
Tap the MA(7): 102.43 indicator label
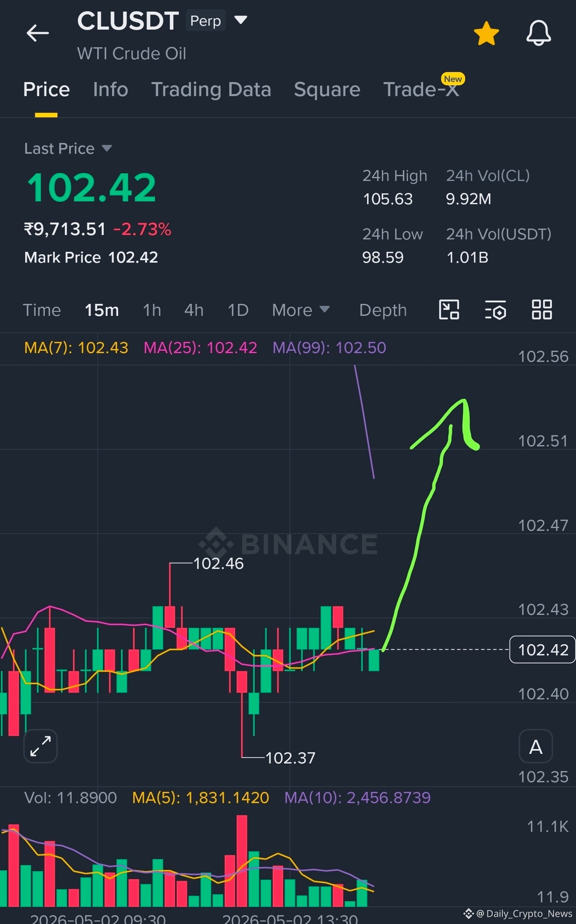(76, 348)
